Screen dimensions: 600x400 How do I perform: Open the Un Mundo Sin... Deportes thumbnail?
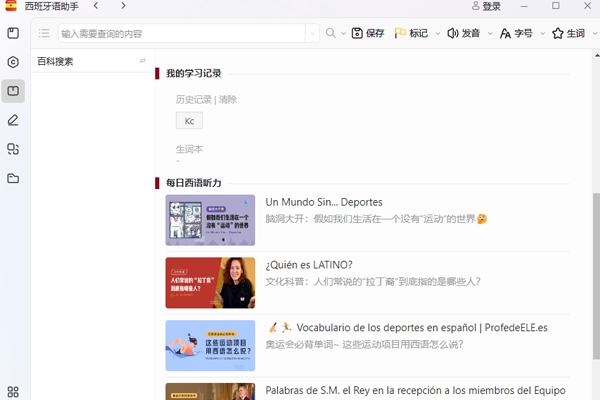coord(210,220)
